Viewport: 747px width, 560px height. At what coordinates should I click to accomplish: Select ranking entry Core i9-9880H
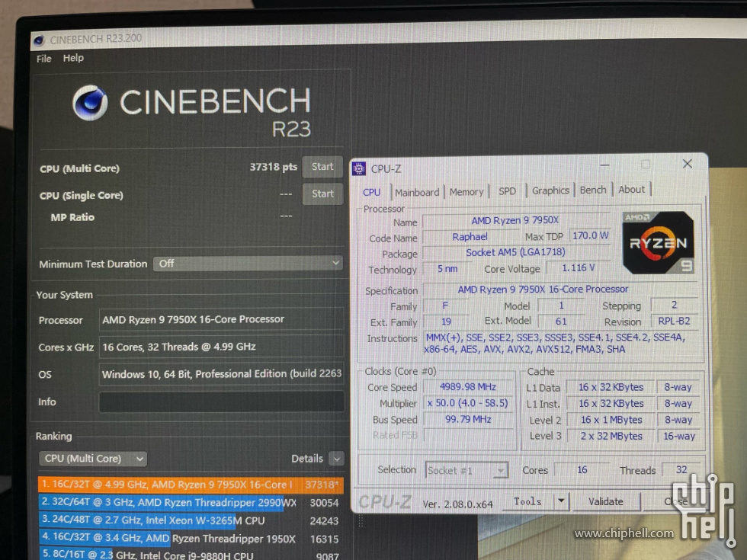191,555
